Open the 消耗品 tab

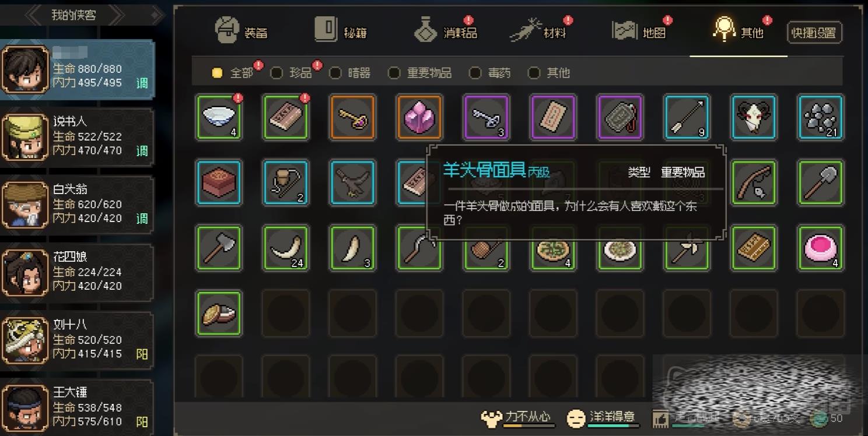click(x=446, y=30)
